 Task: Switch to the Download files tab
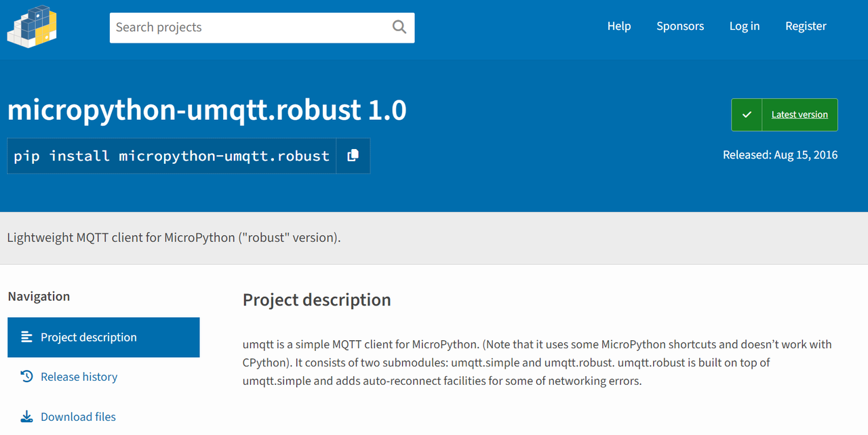coord(104,417)
